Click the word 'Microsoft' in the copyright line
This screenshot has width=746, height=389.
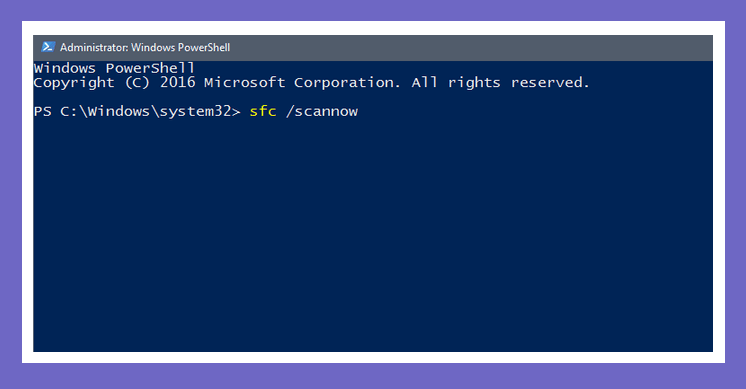pyautogui.click(x=245, y=82)
